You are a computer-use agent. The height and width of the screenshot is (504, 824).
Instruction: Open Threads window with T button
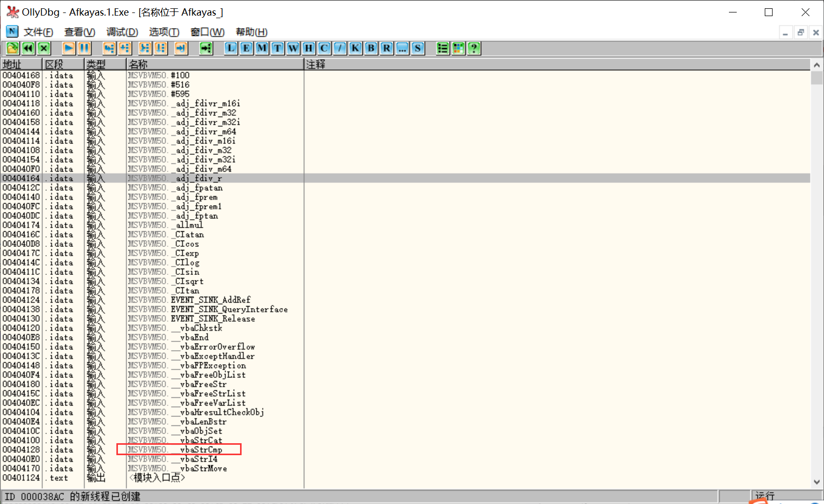coord(277,48)
